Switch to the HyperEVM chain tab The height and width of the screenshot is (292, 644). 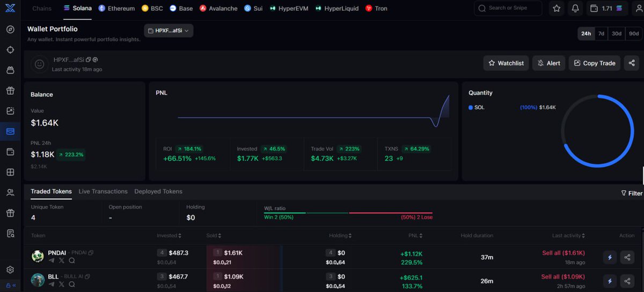[x=289, y=9]
